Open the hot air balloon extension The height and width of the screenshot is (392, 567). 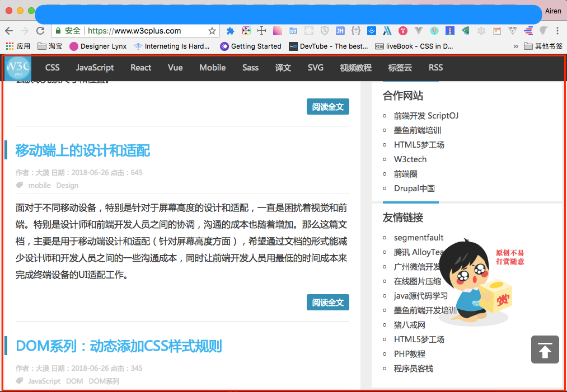(434, 31)
